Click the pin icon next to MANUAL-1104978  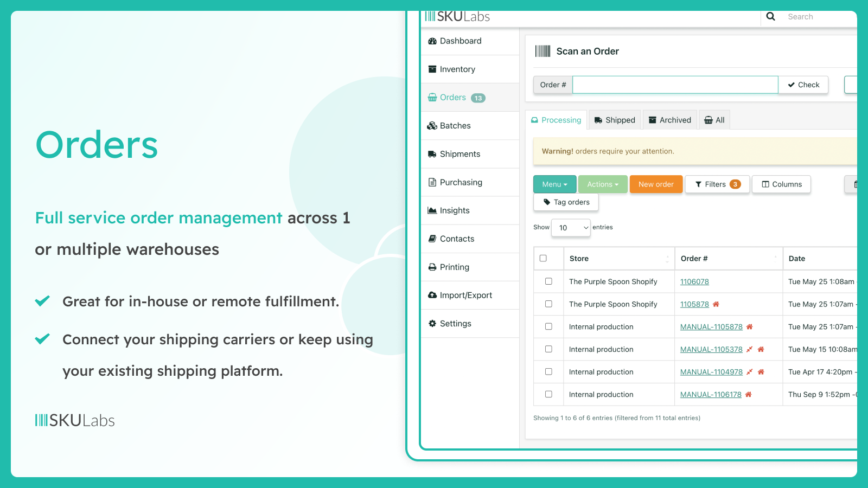tap(749, 372)
